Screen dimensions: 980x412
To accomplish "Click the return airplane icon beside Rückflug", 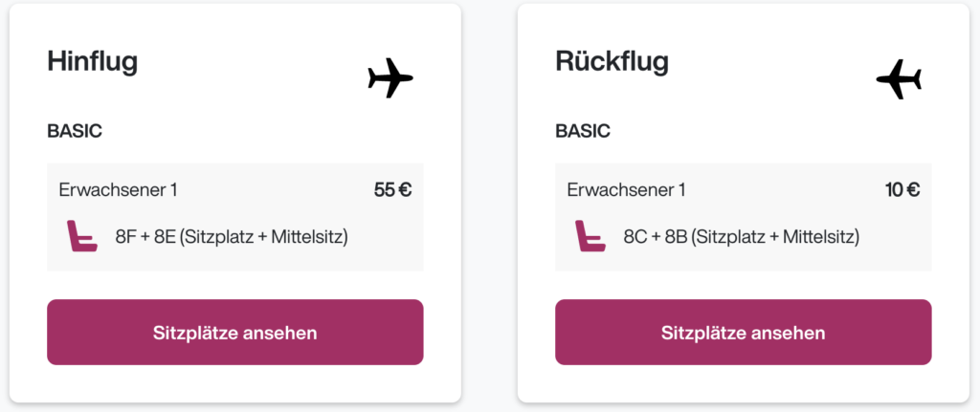I will [x=899, y=78].
